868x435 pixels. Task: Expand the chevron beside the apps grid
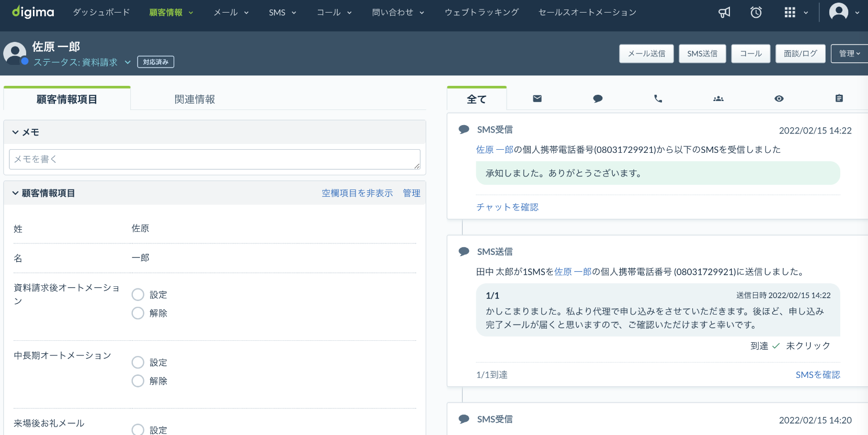point(806,13)
